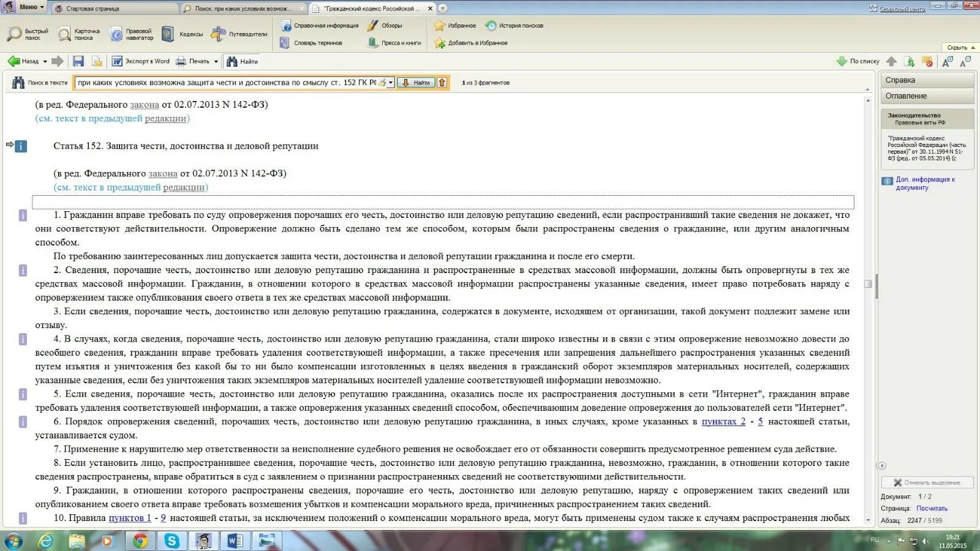Click info icon next to paragraph 10

(23, 518)
